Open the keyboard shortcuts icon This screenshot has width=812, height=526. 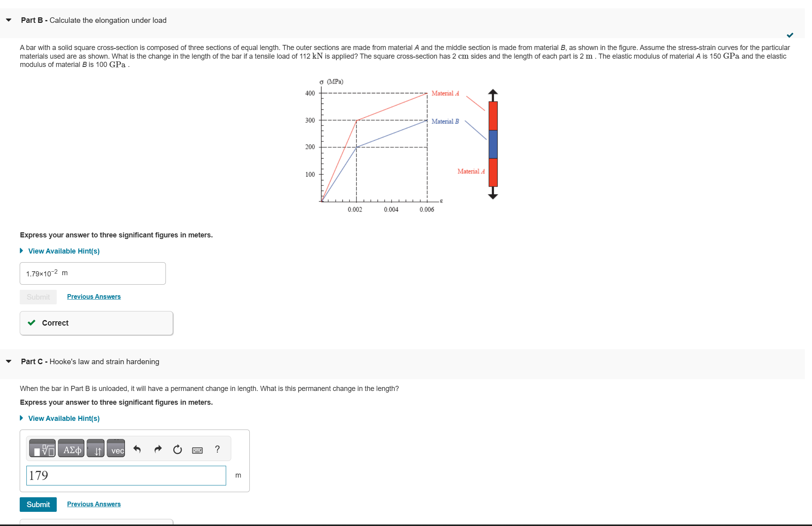coord(197,449)
